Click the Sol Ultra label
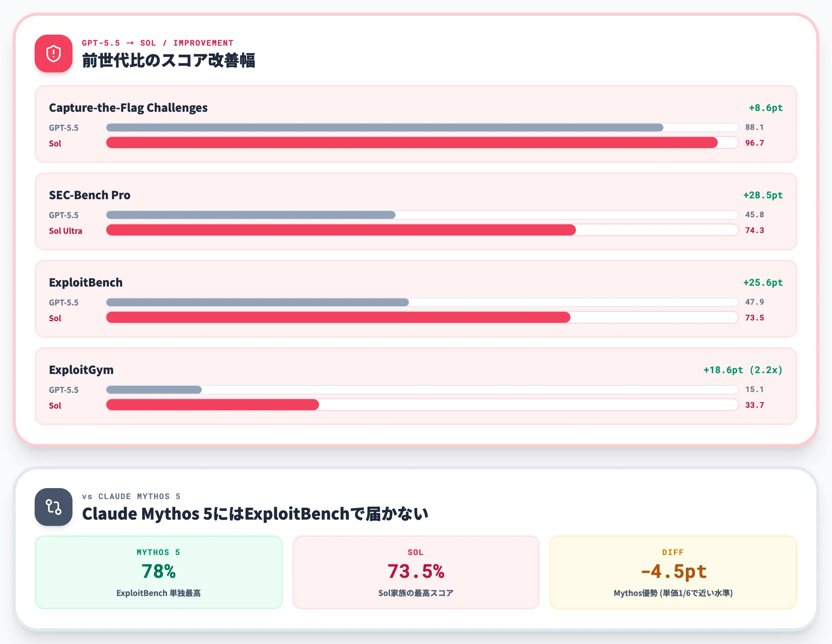This screenshot has height=644, width=832. click(65, 231)
